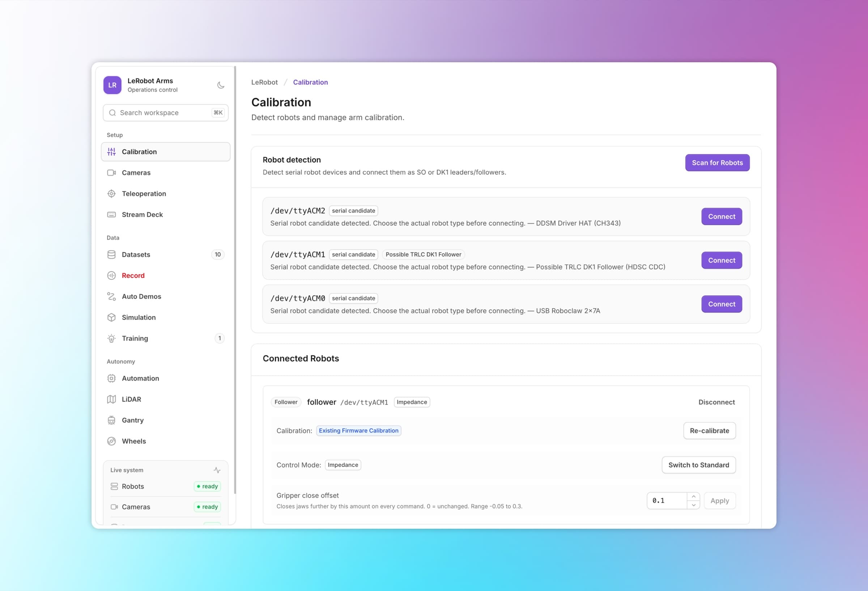The width and height of the screenshot is (868, 591).
Task: Toggle dark mode with the moon icon
Action: [221, 85]
